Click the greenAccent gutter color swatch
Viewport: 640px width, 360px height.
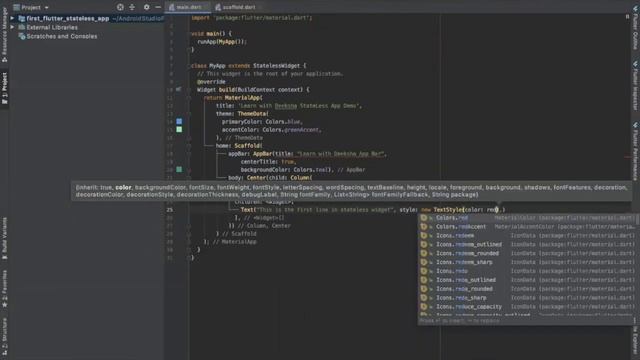click(x=179, y=129)
